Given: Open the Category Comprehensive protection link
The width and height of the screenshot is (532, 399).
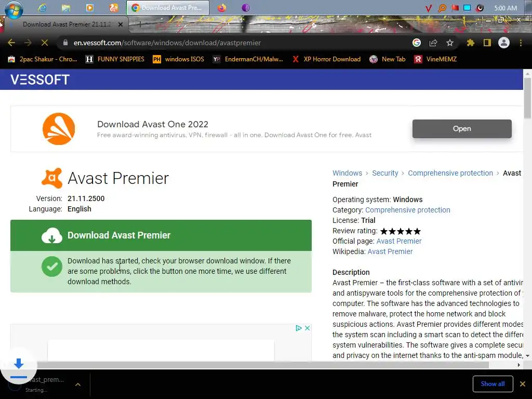Looking at the screenshot, I should [407, 210].
